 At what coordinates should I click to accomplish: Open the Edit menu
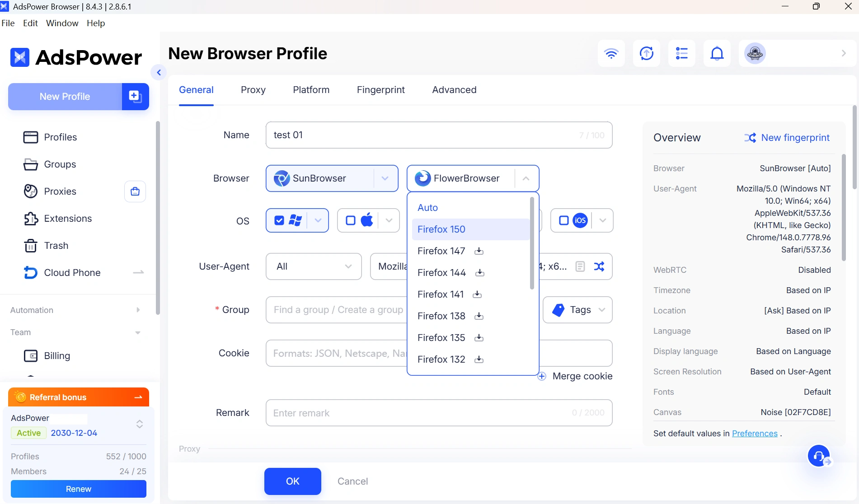click(x=30, y=23)
